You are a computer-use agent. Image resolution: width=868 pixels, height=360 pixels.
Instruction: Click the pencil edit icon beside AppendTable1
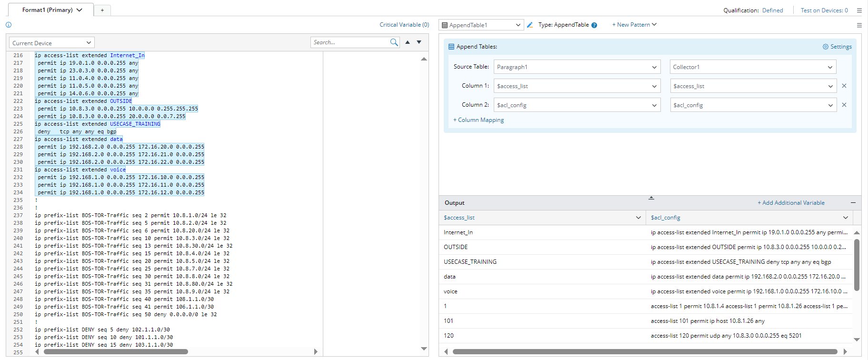click(x=530, y=25)
